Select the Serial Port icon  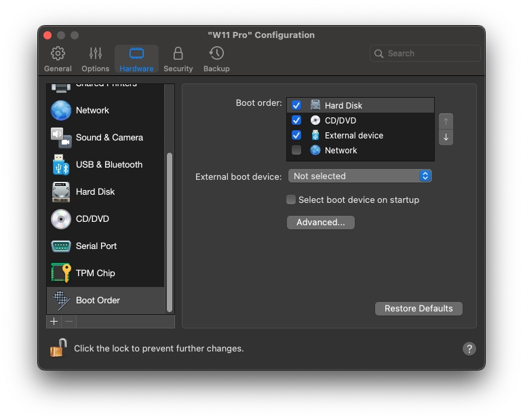click(61, 246)
